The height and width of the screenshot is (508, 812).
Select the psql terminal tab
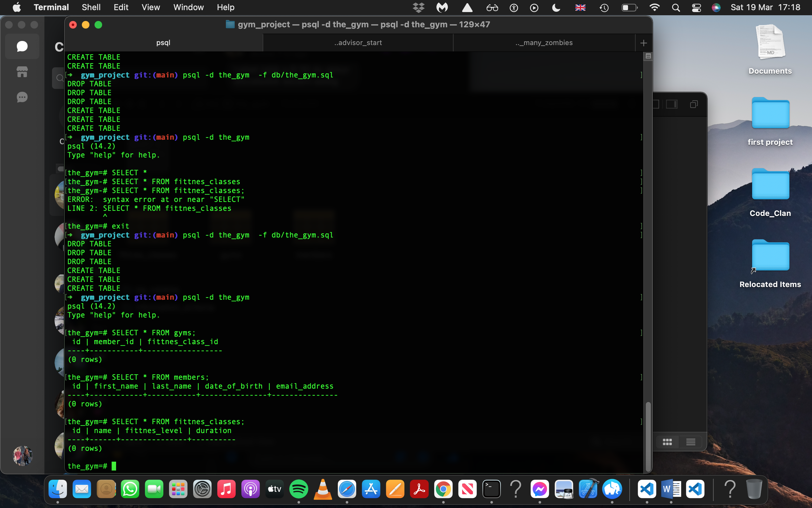pos(163,43)
